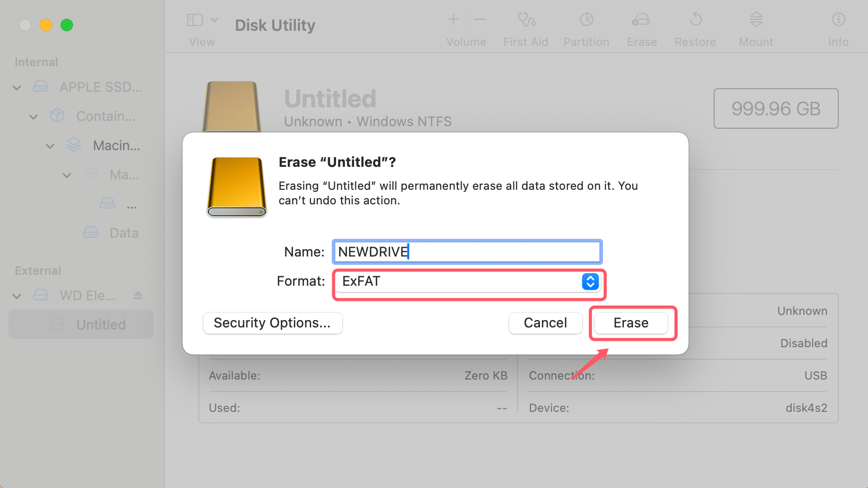Open the Format dropdown showing ExFAT
The width and height of the screenshot is (868, 488).
[468, 282]
